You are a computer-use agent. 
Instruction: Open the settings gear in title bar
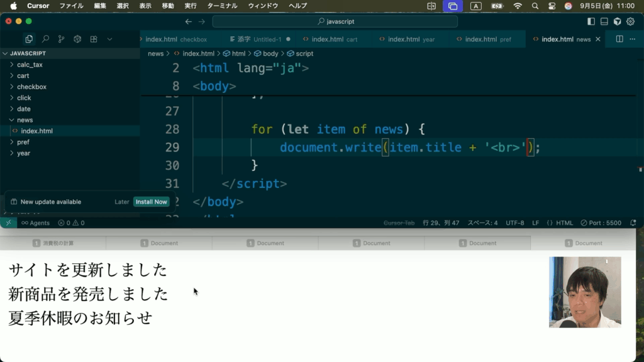click(x=630, y=21)
